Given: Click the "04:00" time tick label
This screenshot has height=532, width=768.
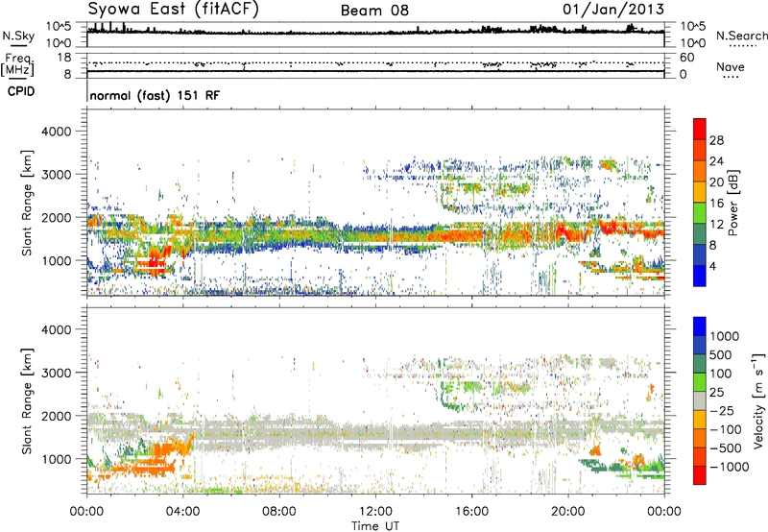Looking at the screenshot, I should click(x=183, y=512).
